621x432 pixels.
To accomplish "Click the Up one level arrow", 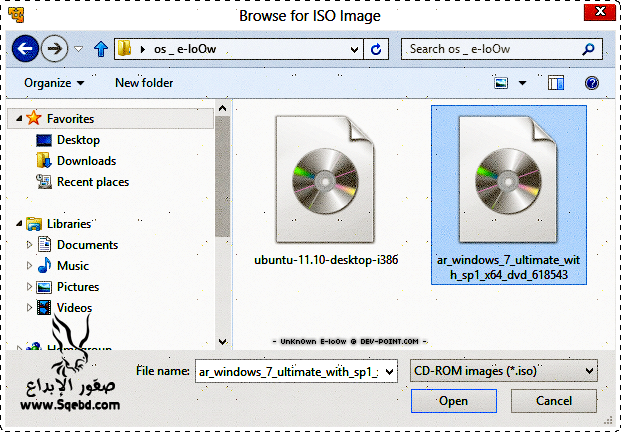I will point(100,48).
